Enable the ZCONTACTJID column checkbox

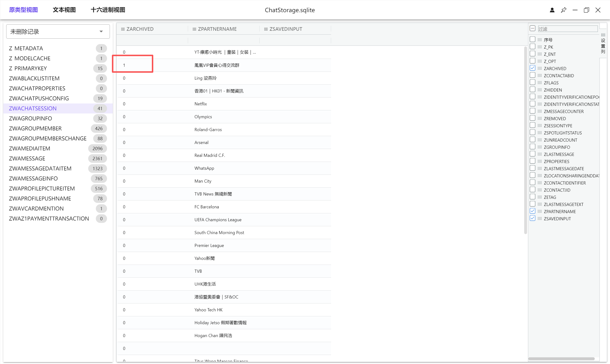tap(532, 190)
